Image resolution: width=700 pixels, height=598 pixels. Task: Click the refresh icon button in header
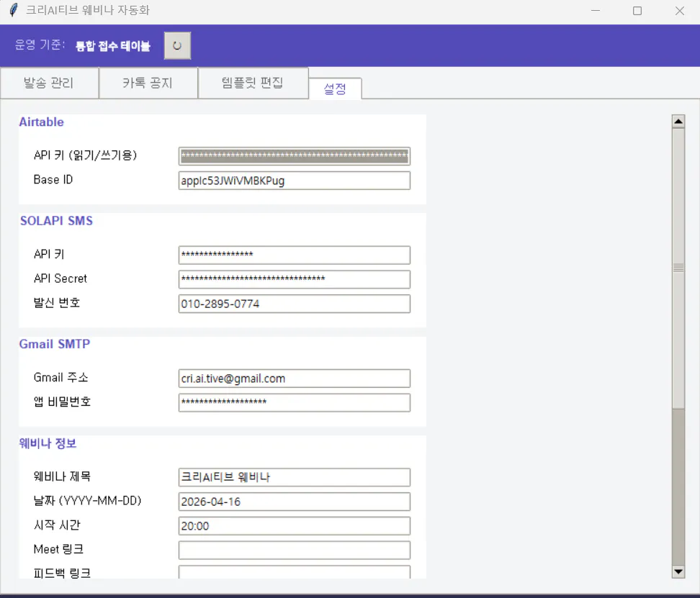(x=177, y=45)
